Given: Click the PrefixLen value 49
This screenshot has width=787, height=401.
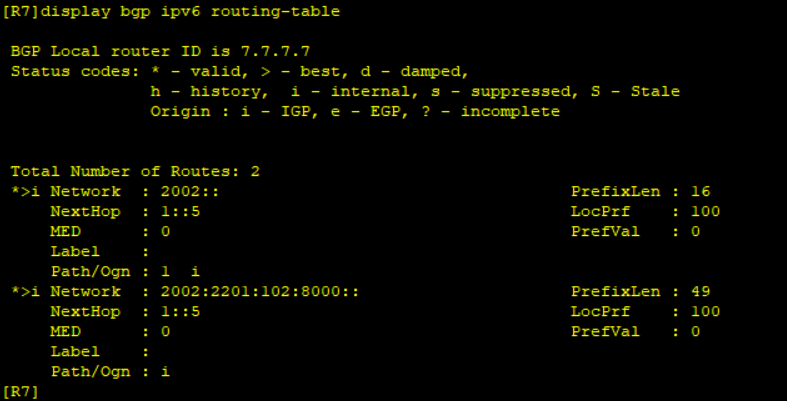Looking at the screenshot, I should tap(701, 292).
